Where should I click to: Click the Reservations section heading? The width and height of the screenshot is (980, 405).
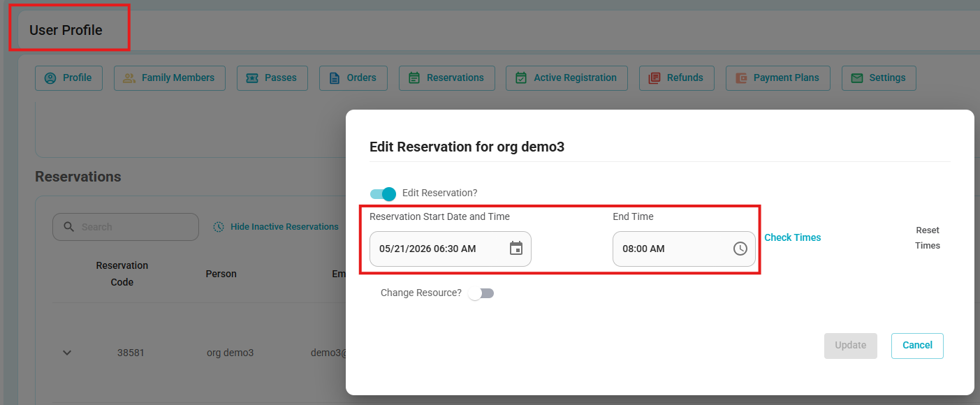[x=78, y=177]
